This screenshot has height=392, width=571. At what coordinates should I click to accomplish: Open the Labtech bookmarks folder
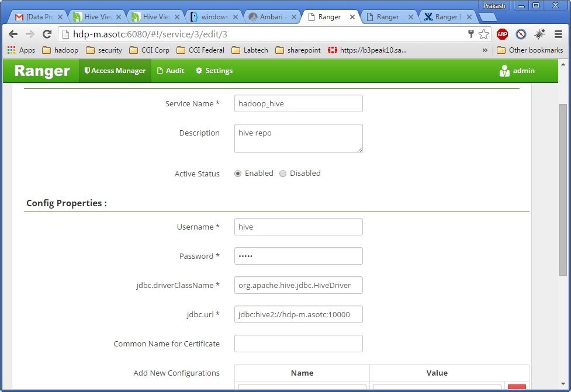tap(250, 50)
